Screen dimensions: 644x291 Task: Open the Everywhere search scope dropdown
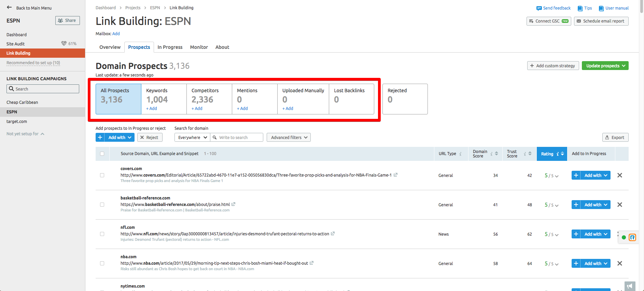(x=193, y=137)
